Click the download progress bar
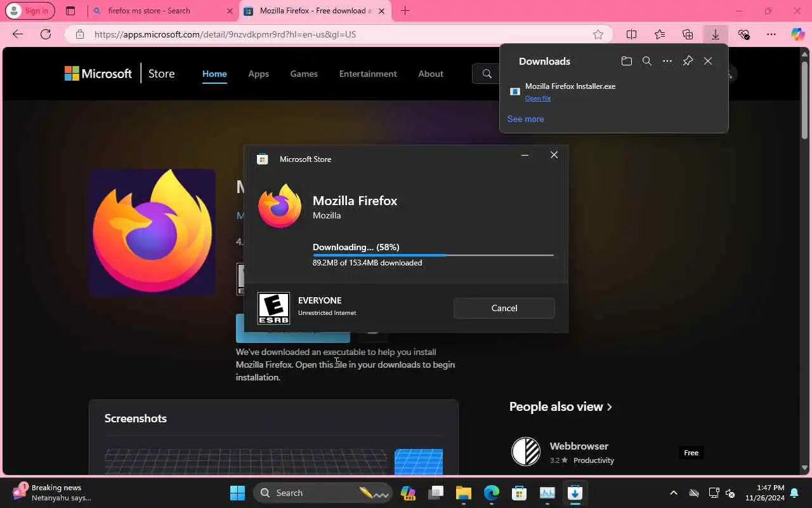The image size is (812, 508). (433, 255)
